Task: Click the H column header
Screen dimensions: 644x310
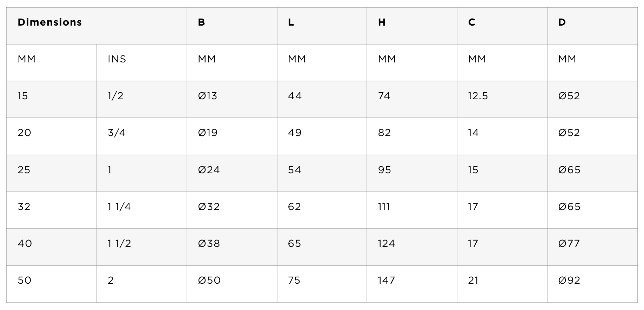Action: click(412, 26)
